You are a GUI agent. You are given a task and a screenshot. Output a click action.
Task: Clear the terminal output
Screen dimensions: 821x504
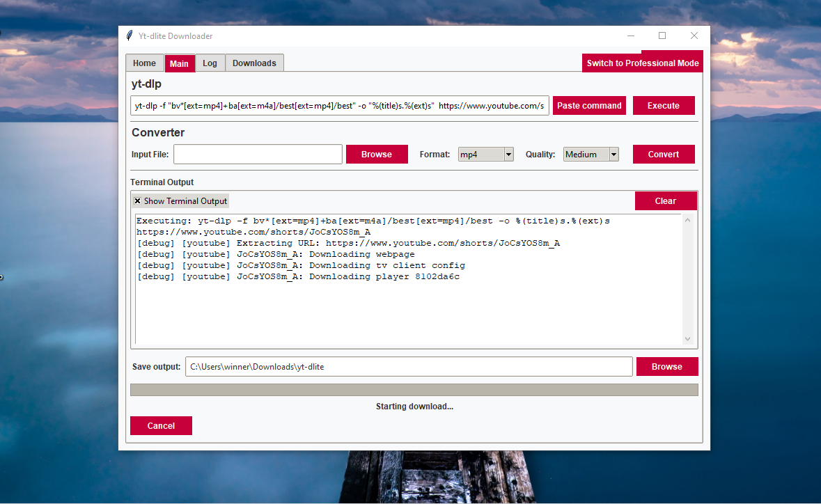pos(666,201)
